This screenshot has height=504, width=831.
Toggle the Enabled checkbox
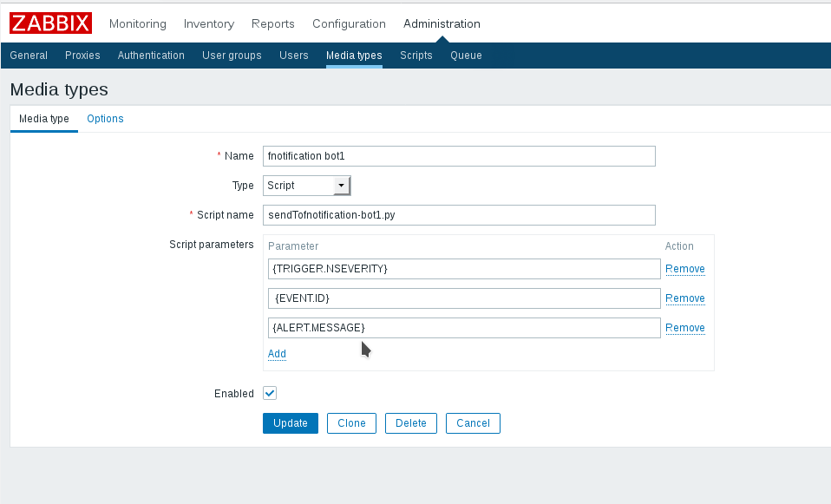[270, 393]
